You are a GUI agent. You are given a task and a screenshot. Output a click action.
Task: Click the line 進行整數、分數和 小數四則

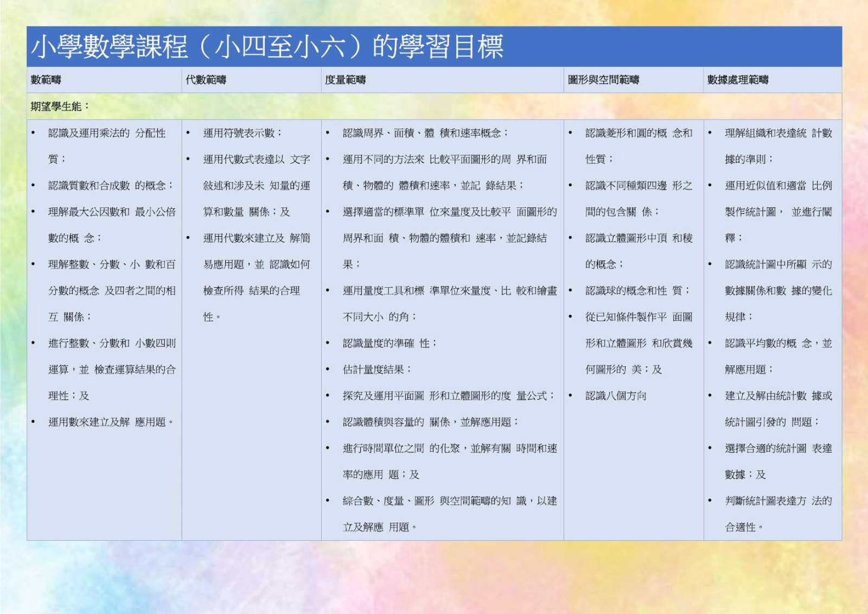pyautogui.click(x=112, y=343)
